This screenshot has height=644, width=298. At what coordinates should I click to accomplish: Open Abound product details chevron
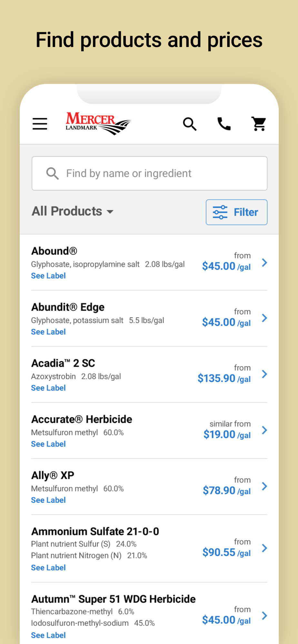[x=264, y=262]
